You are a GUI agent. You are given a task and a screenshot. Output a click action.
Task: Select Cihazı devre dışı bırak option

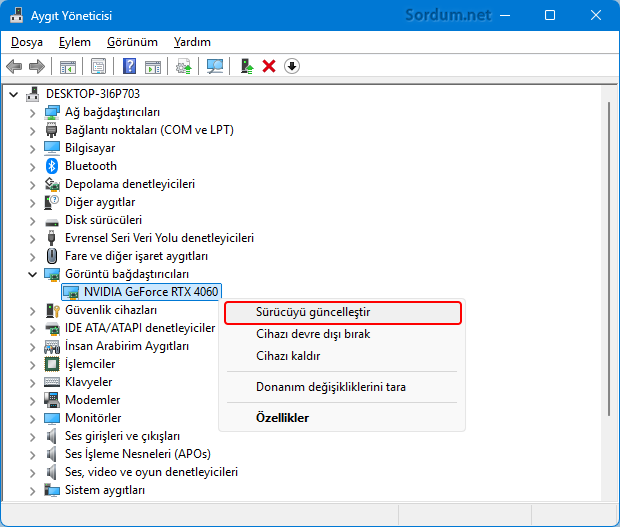[313, 334]
